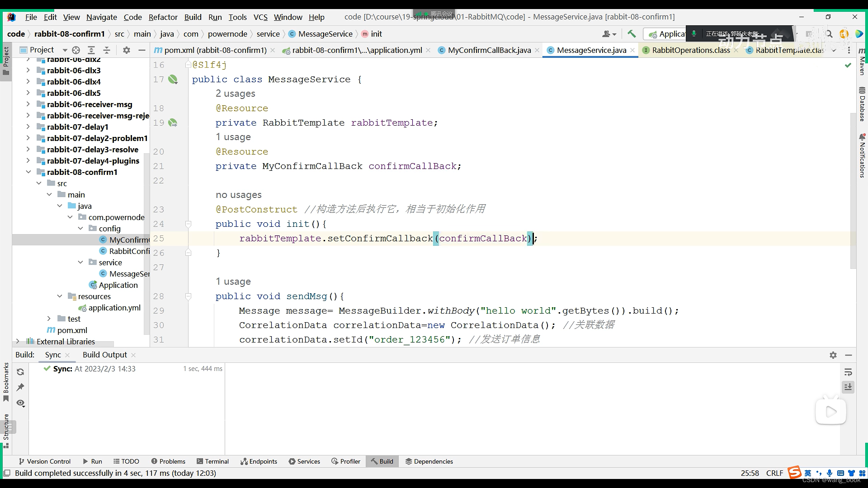Click Expand All in Project panel
Screen dimensions: 868x488
[91, 50]
